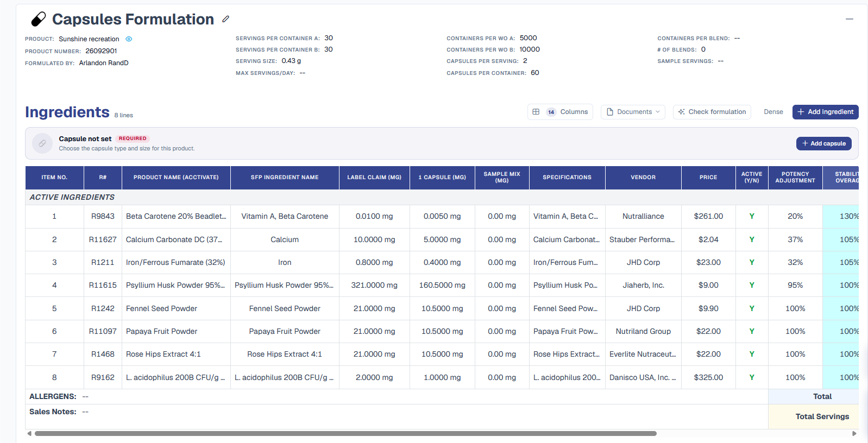This screenshot has width=868, height=443.
Task: Click the pencil edit icon beside Capsules Formulation
Action: (x=226, y=19)
